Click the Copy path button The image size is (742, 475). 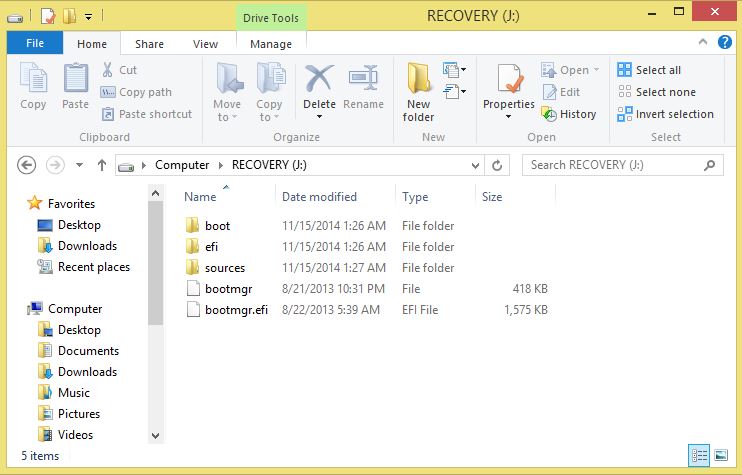[x=136, y=92]
